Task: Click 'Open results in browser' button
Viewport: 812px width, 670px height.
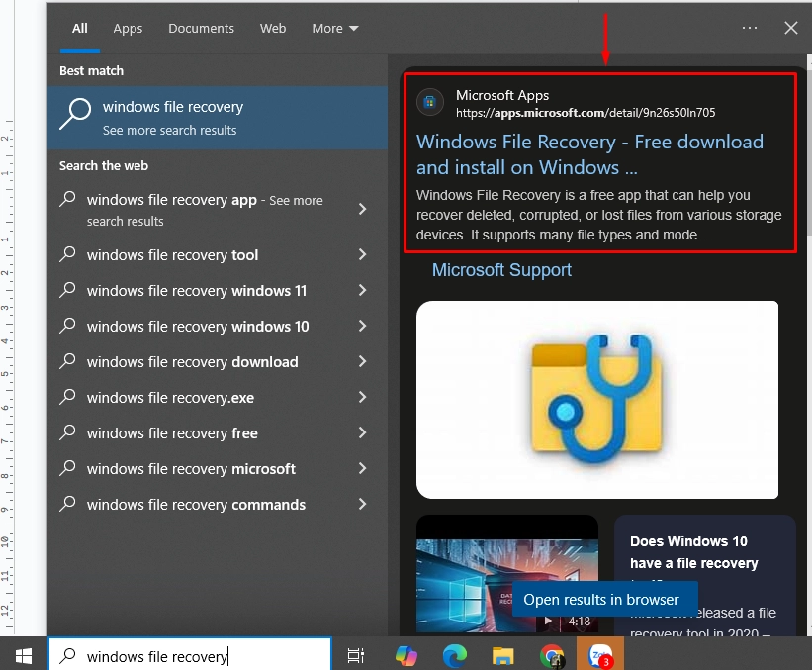Action: coord(605,599)
